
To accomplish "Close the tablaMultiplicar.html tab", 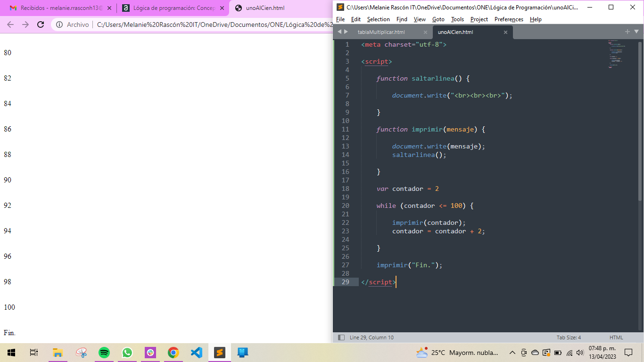I will click(x=425, y=33).
